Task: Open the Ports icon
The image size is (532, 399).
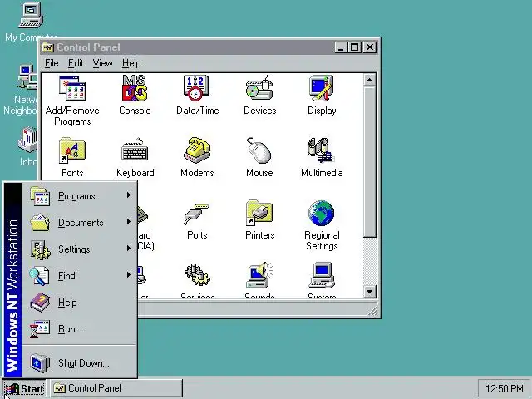Action: coord(197,214)
